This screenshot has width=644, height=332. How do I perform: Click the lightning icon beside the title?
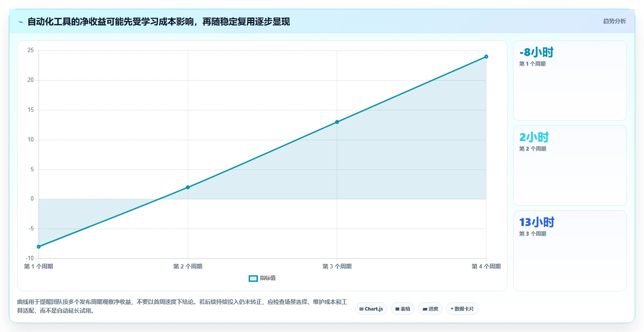point(21,22)
